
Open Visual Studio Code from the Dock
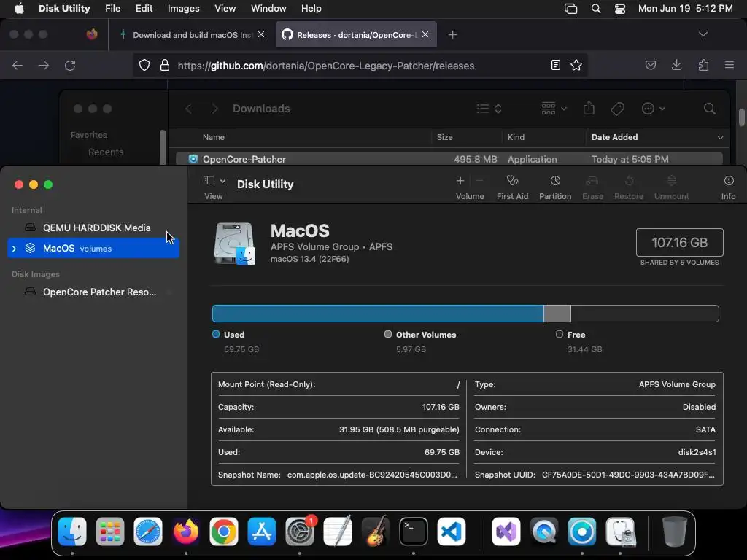[x=451, y=532]
